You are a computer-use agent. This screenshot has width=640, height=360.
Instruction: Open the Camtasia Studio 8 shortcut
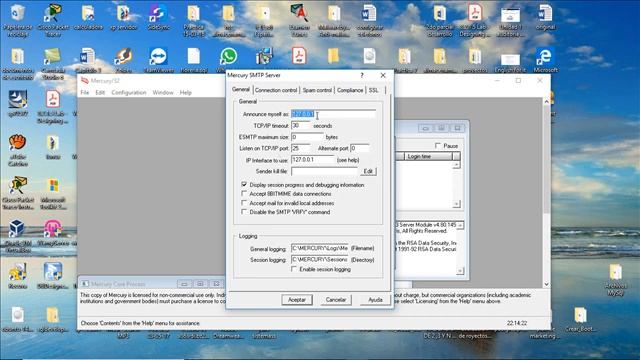53,57
